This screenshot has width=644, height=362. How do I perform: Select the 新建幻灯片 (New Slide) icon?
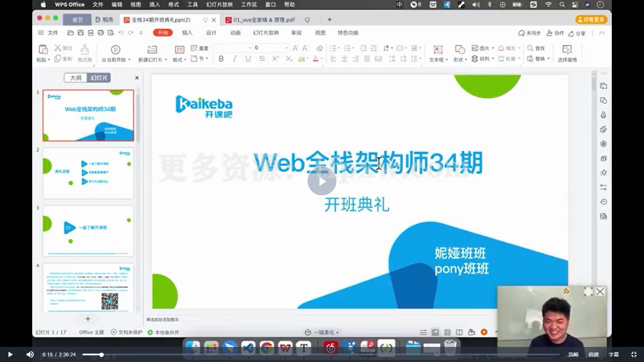coord(152,50)
